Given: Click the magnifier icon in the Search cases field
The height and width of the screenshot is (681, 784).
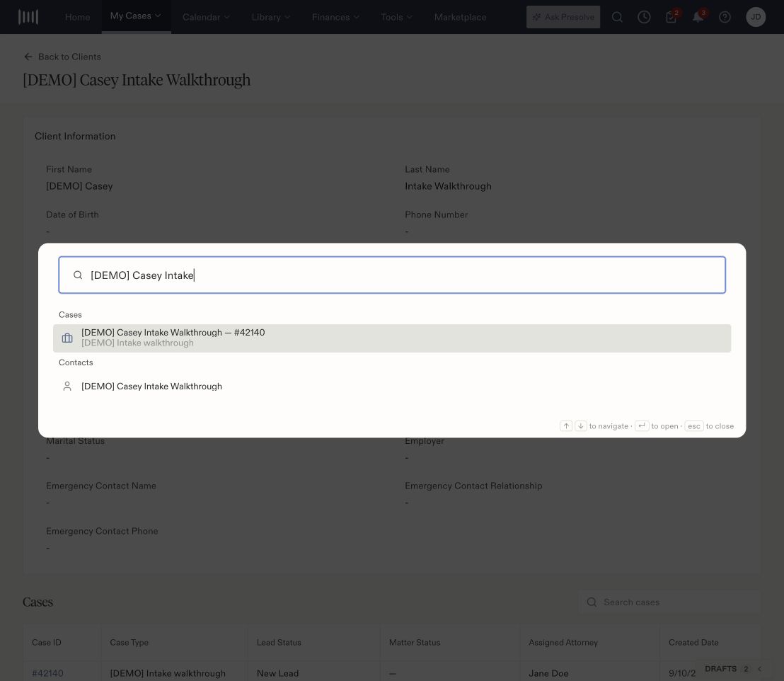Looking at the screenshot, I should (x=592, y=602).
